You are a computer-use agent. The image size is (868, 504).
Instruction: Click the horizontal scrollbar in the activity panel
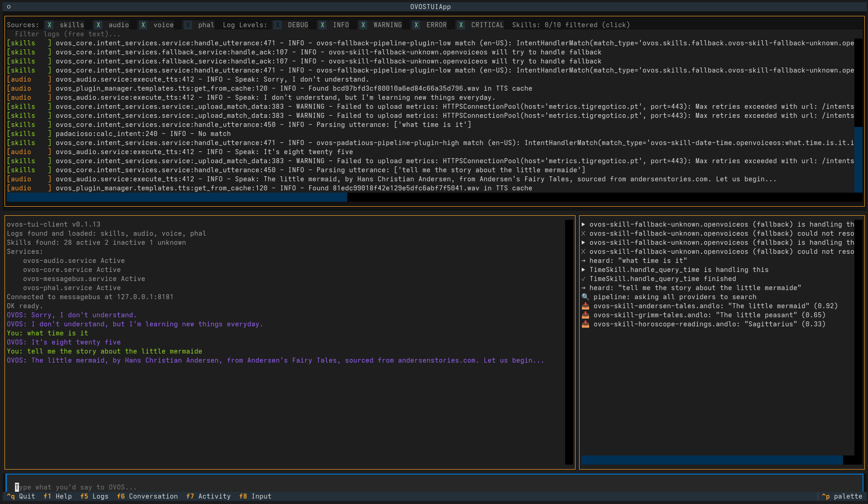coord(712,460)
